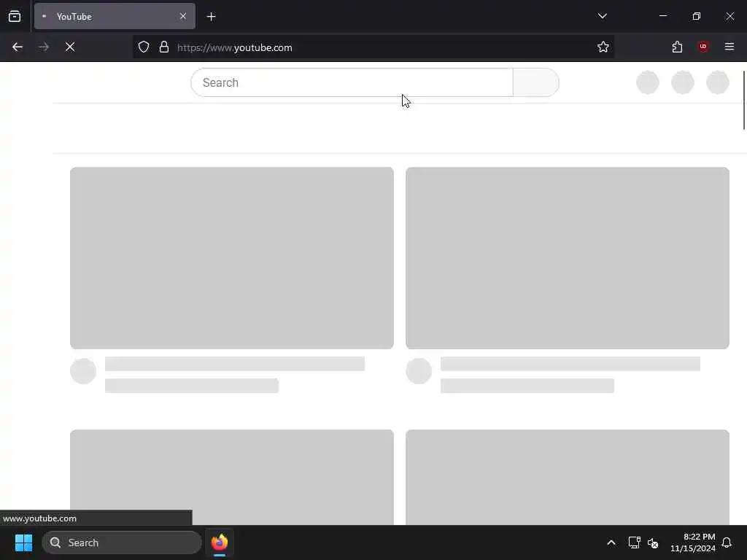
Task: Bookmark this page with star
Action: click(x=603, y=47)
